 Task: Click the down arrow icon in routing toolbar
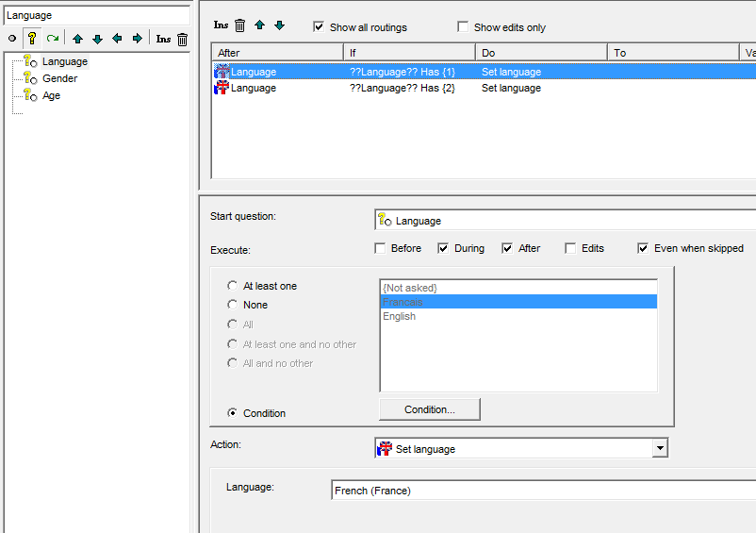279,25
